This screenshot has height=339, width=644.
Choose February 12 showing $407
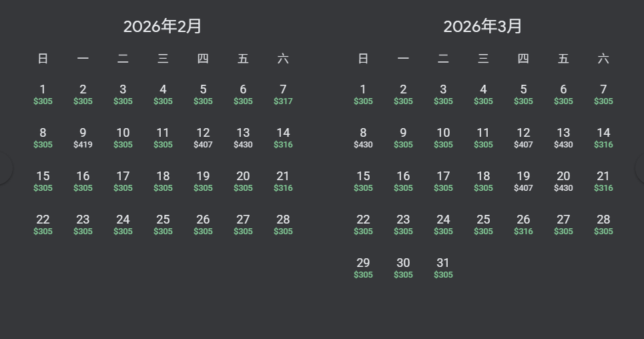[203, 137]
